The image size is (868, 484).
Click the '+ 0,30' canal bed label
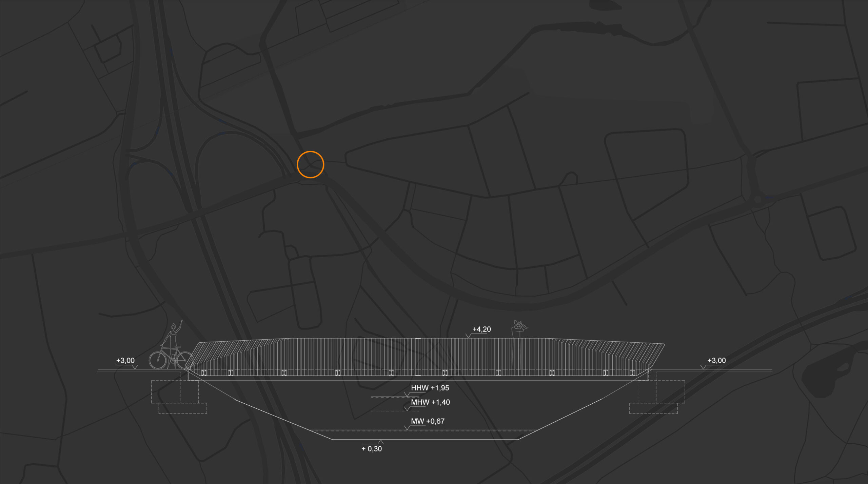click(x=372, y=449)
